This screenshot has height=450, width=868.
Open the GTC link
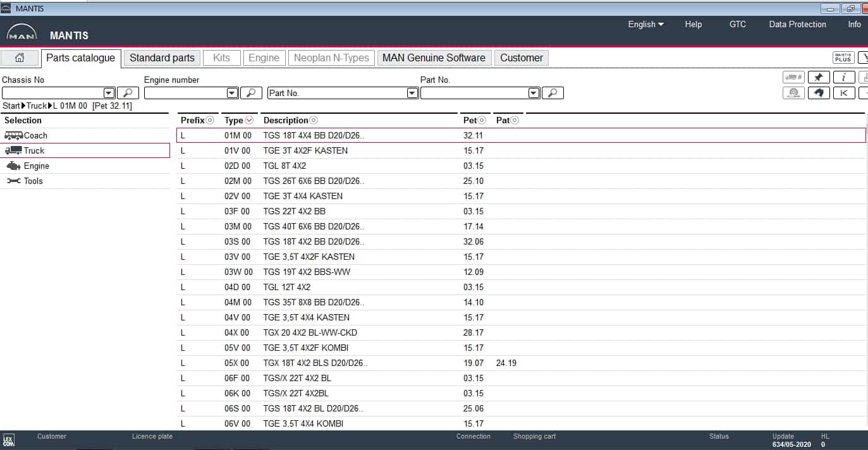tap(738, 24)
